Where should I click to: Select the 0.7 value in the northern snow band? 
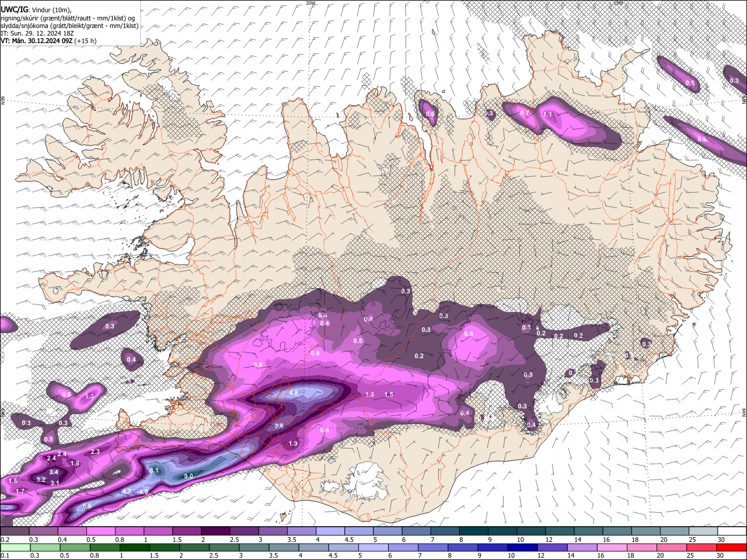524,113
